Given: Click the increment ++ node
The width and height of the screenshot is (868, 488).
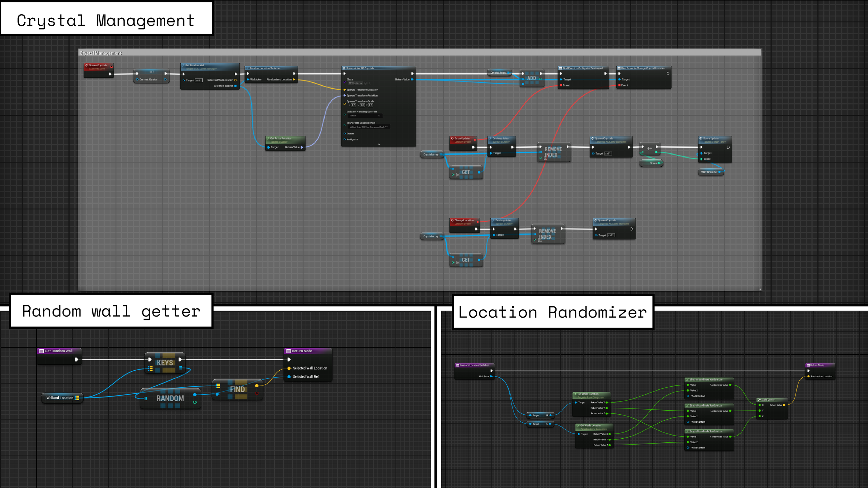Looking at the screenshot, I should point(650,149).
